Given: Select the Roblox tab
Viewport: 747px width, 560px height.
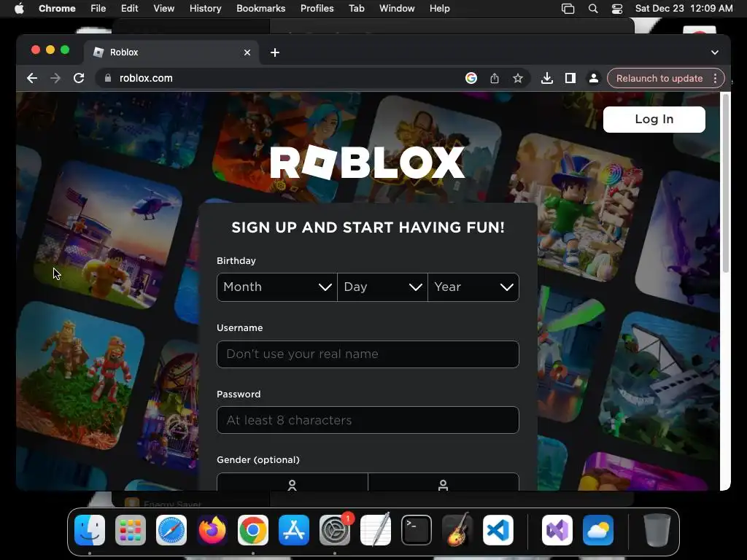Looking at the screenshot, I should click(171, 52).
